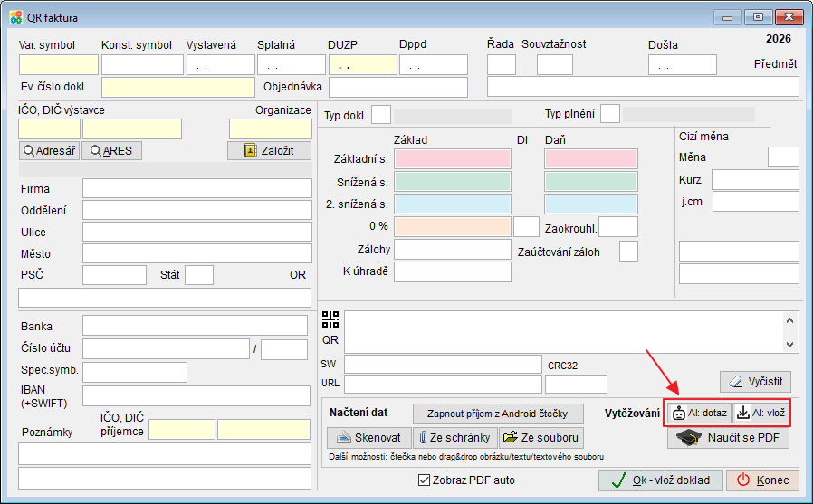Viewport: 813px width, 504px height.
Task: Open Adresář address book search
Action: click(49, 151)
